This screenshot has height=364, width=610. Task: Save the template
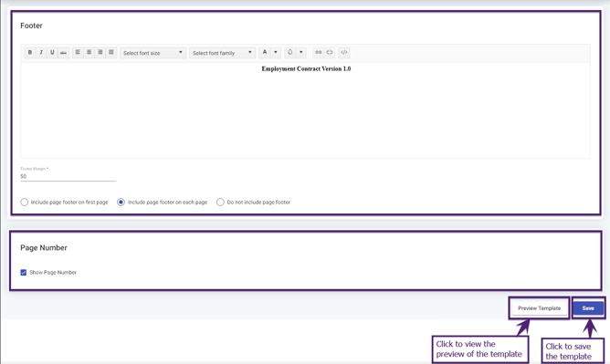[588, 308]
